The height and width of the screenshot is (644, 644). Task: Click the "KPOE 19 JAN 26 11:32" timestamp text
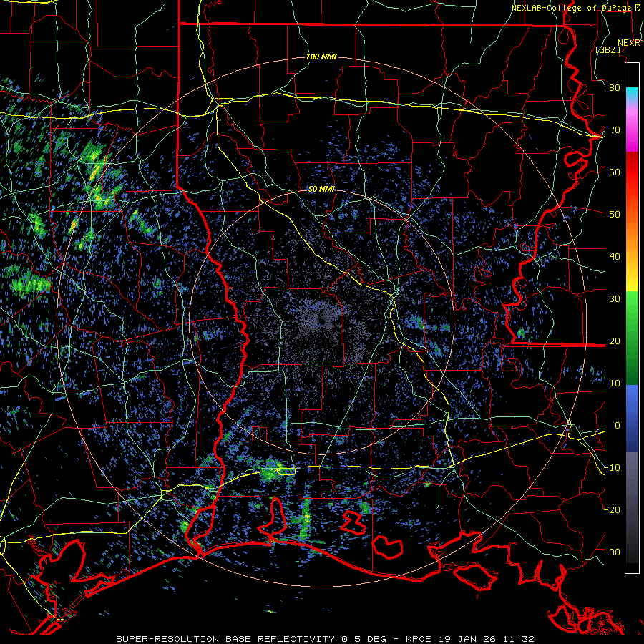[x=470, y=639]
